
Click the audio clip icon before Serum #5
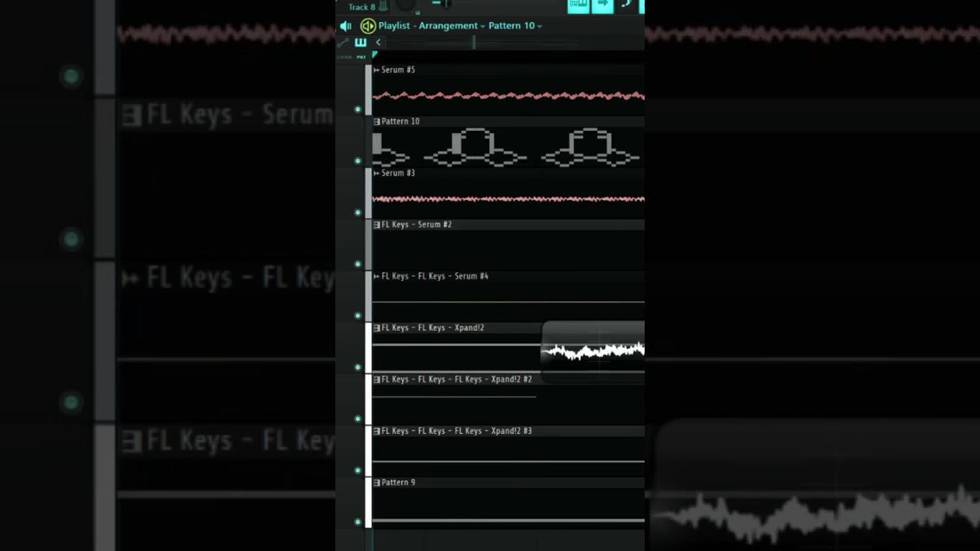[376, 70]
